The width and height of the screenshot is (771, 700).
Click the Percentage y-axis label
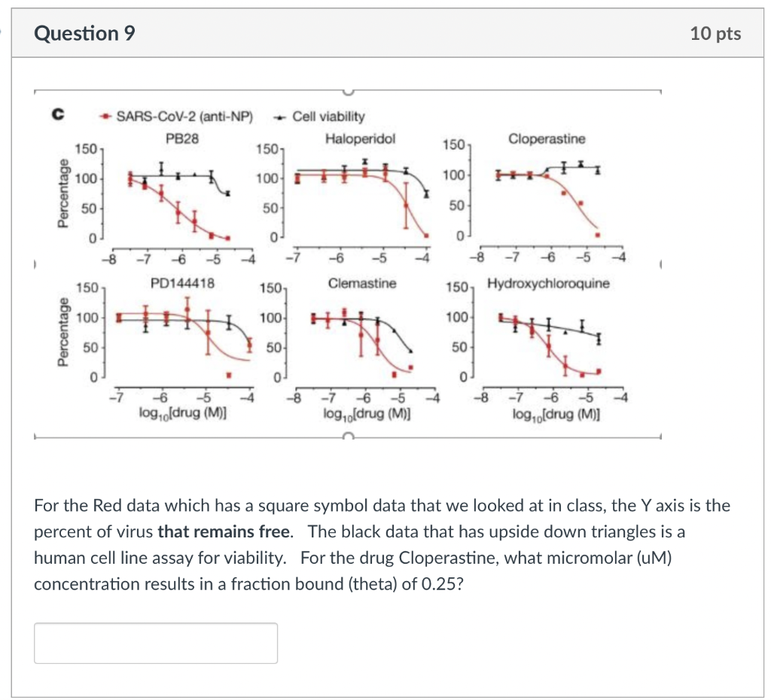(x=63, y=192)
